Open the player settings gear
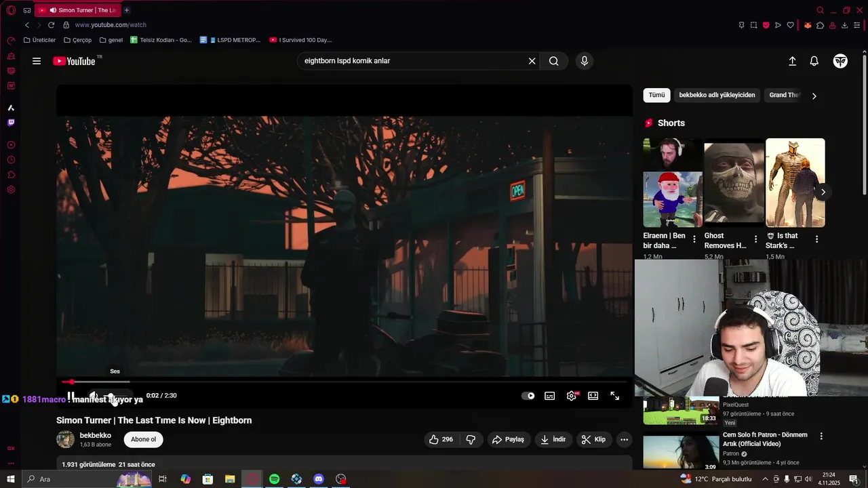 tap(572, 396)
